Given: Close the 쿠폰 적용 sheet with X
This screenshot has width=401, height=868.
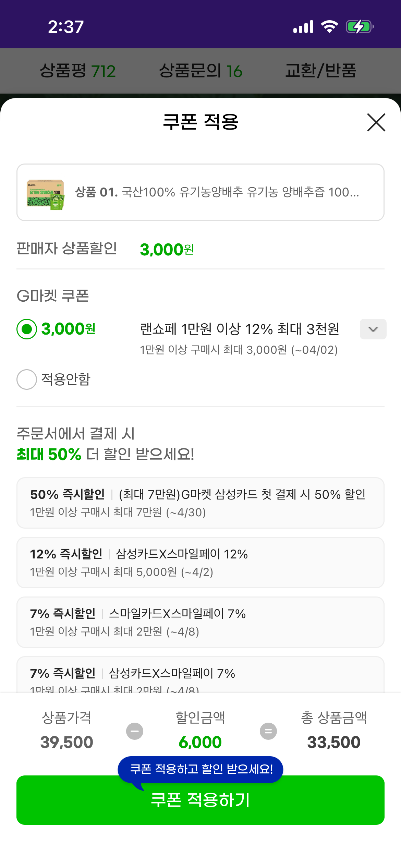Looking at the screenshot, I should [376, 122].
